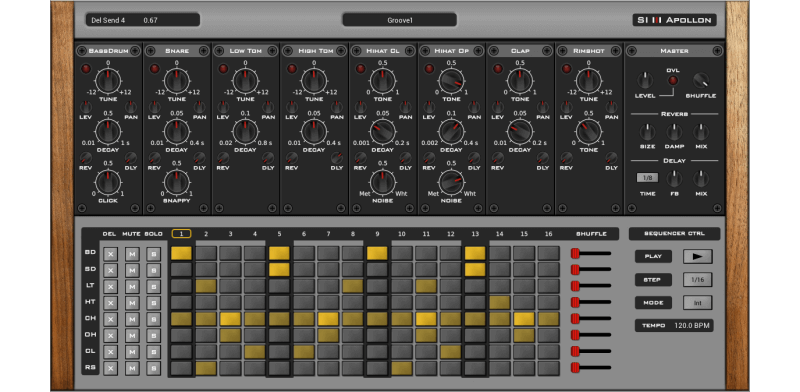Screen dimensions: 800x392
Task: Click the BD row shuffle slider
Action: pos(591,253)
